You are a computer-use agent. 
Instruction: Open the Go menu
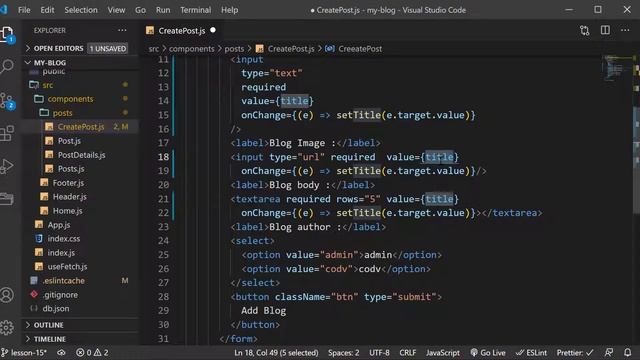pyautogui.click(x=140, y=10)
